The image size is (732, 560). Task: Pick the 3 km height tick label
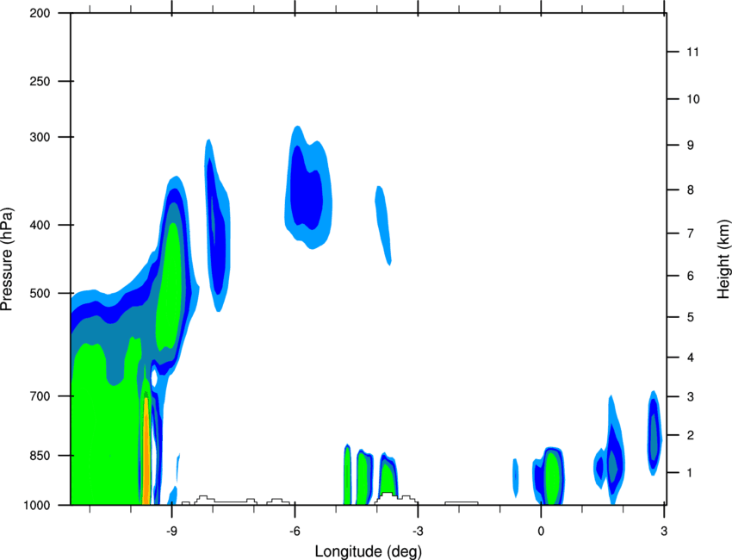pyautogui.click(x=691, y=397)
